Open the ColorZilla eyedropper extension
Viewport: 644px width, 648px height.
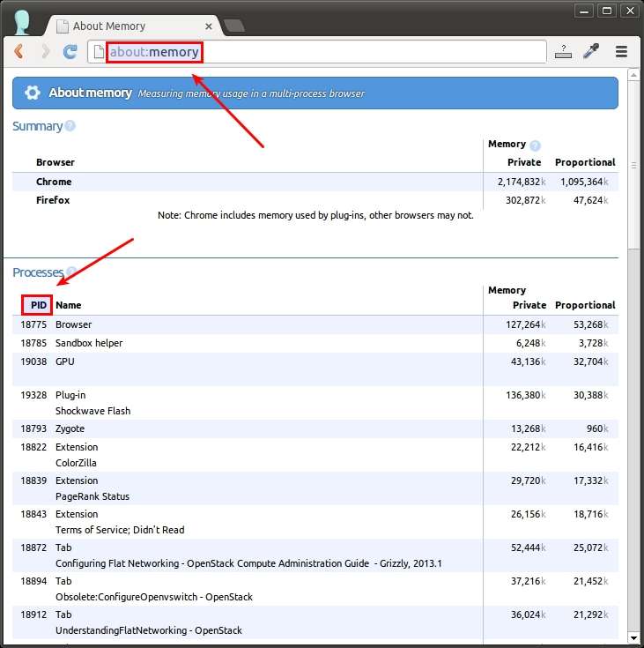point(591,52)
